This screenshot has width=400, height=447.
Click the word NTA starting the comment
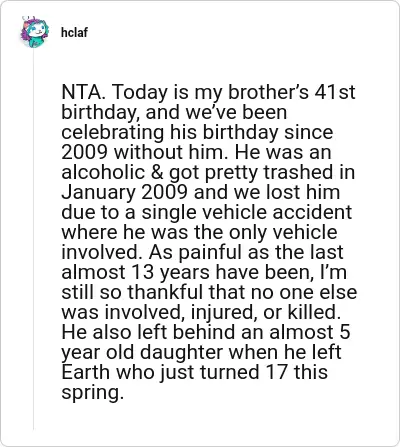click(x=82, y=92)
